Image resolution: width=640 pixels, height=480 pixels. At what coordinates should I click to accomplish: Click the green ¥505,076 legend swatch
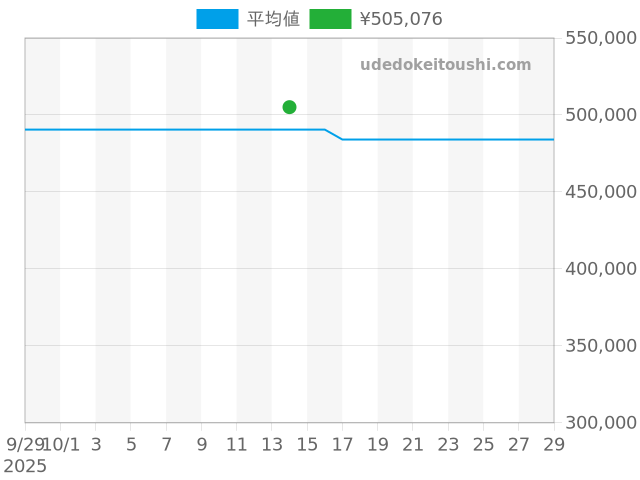click(x=330, y=19)
